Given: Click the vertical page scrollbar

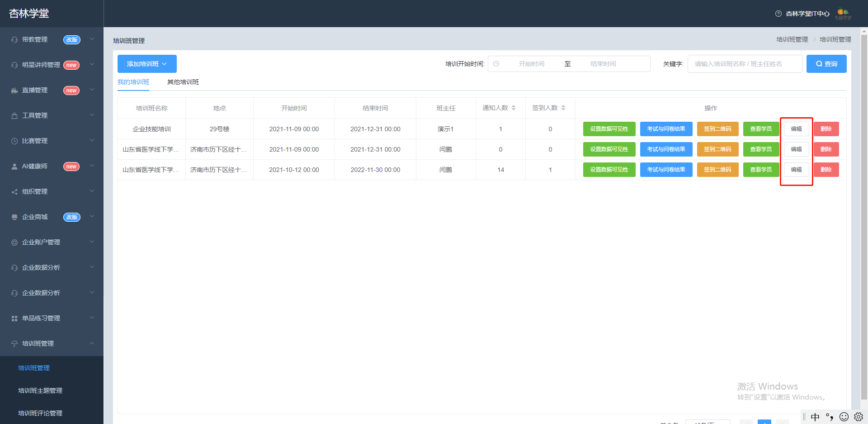Looking at the screenshot, I should [x=864, y=217].
